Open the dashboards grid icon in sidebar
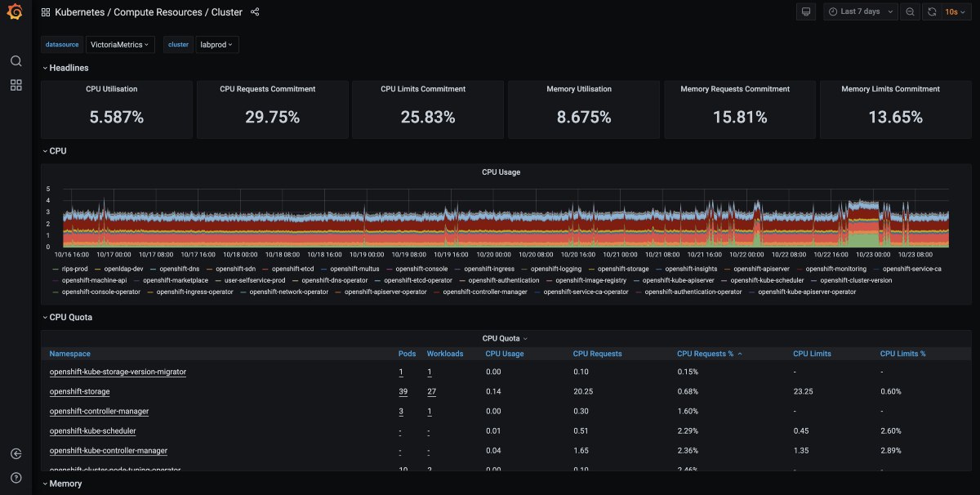This screenshot has height=495, width=980. [16, 85]
